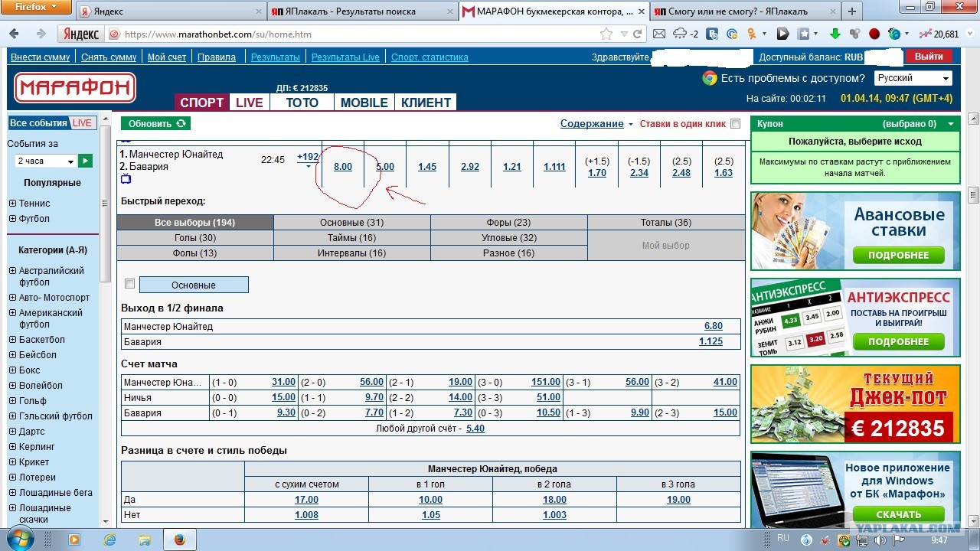
Task: Open the КЛИЕНТ tab
Action: pos(426,103)
